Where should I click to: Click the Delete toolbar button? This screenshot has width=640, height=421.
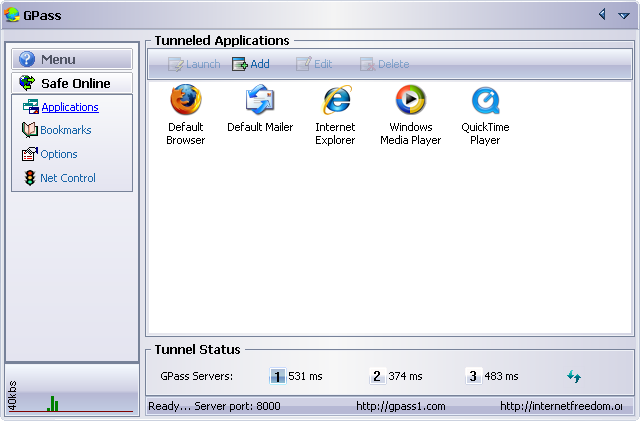tap(384, 64)
